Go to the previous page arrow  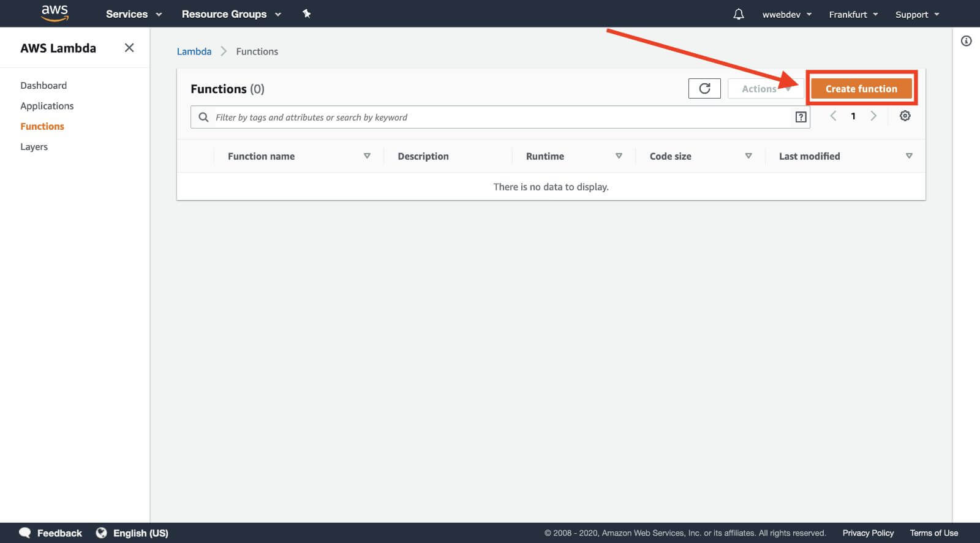tap(833, 116)
